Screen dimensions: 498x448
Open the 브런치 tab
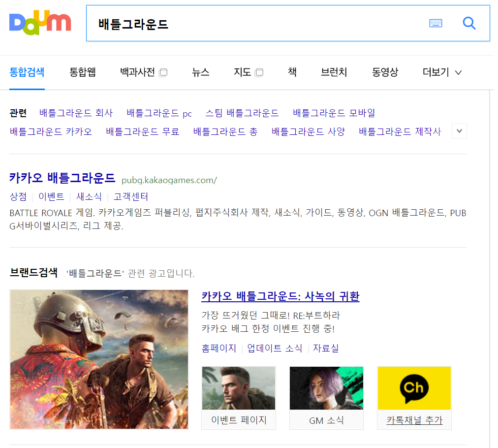pyautogui.click(x=334, y=72)
